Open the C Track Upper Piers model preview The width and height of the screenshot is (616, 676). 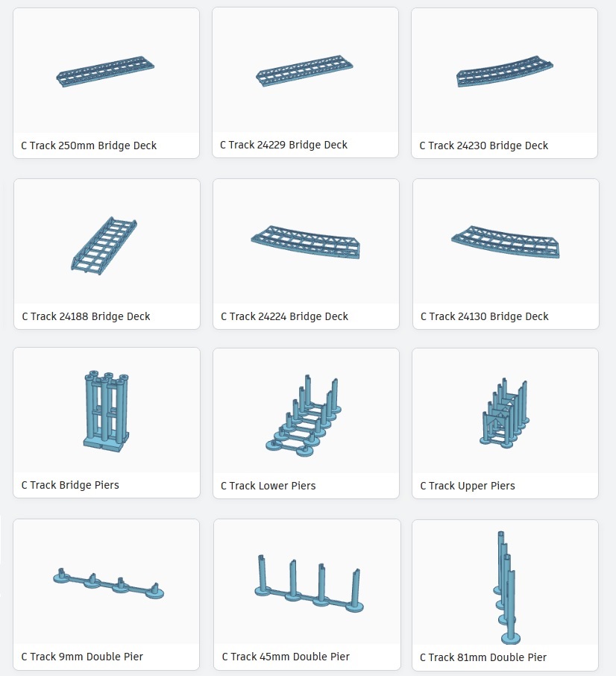point(506,411)
